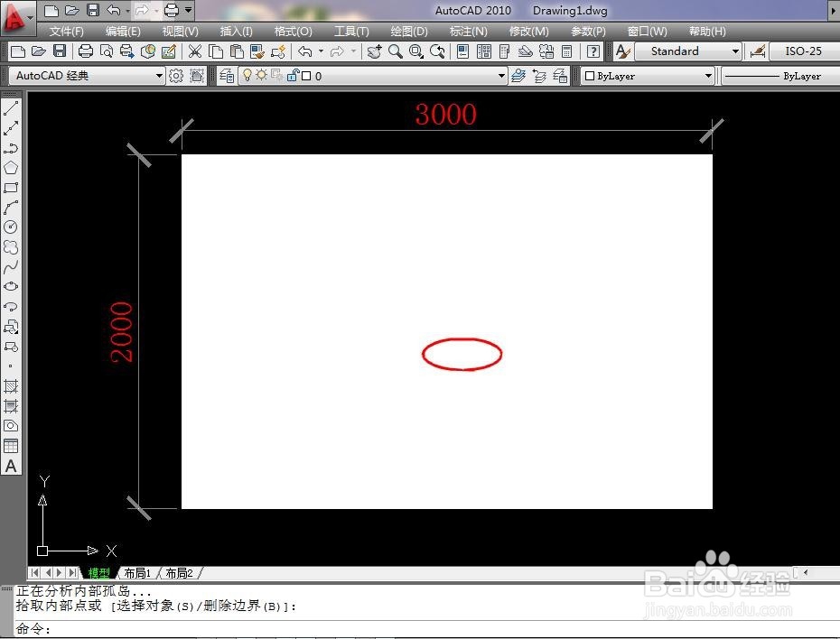840x639 pixels.
Task: Open the 修改(M) menu
Action: pyautogui.click(x=528, y=32)
